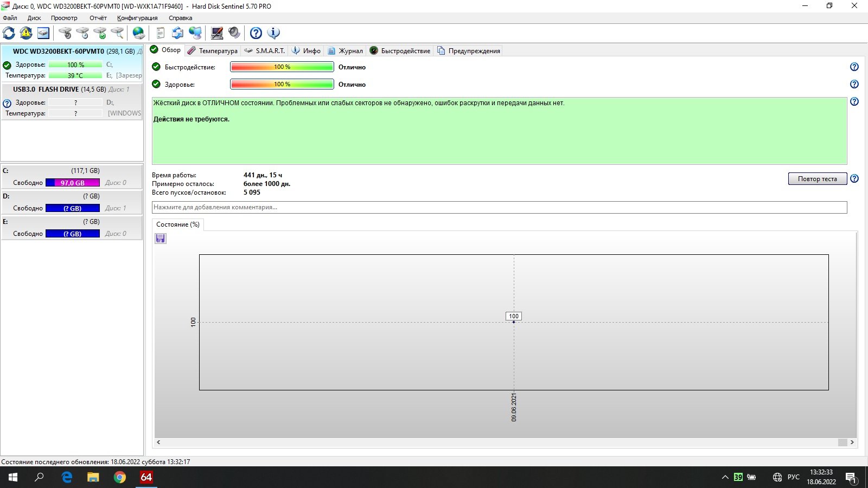Open the globe-and-disk toolbar icon
The image size is (868, 488).
(139, 33)
